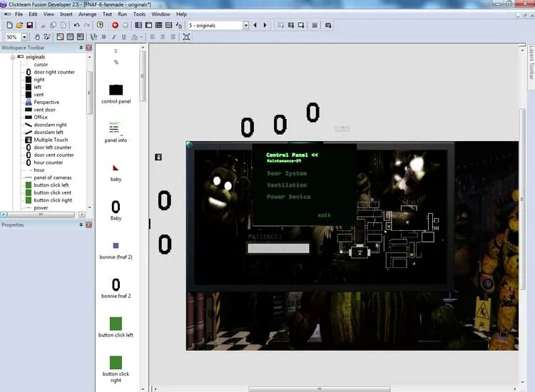The height and width of the screenshot is (392, 535).
Task: Open the Data elements icon
Action: [179, 25]
